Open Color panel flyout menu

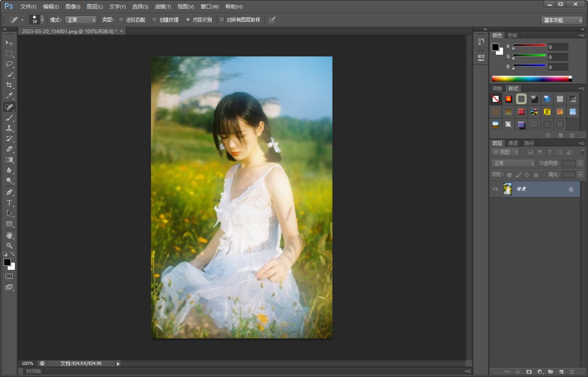pyautogui.click(x=582, y=35)
